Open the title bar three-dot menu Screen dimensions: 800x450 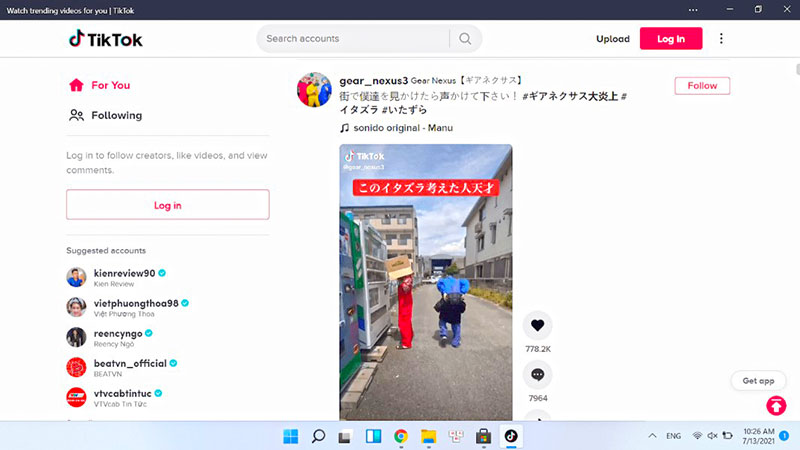[x=693, y=10]
